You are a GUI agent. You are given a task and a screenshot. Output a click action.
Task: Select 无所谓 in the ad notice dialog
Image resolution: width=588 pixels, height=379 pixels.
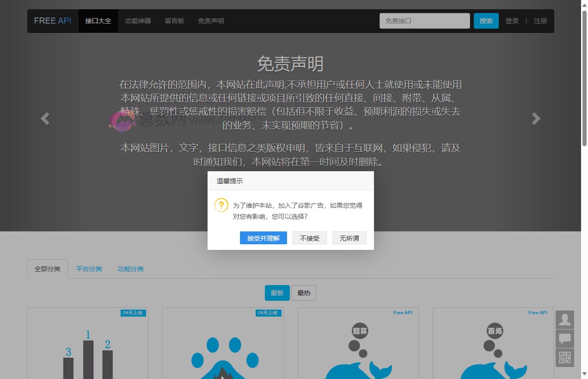[349, 238]
